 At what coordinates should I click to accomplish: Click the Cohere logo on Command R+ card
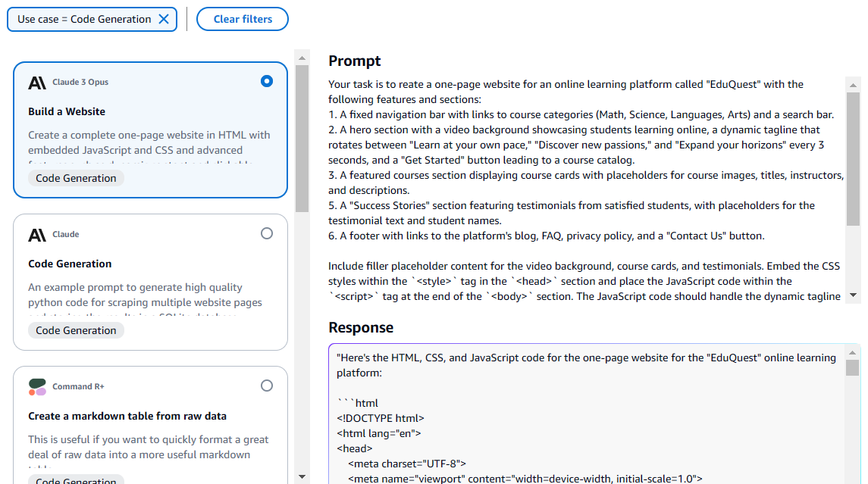click(37, 386)
